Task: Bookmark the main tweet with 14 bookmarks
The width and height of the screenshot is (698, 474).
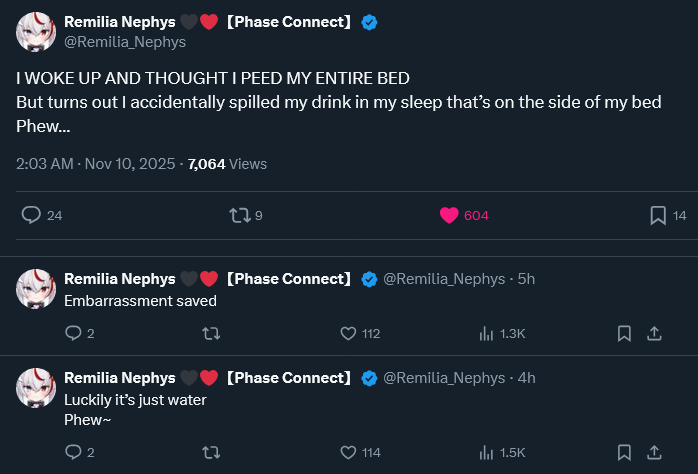Action: 658,215
